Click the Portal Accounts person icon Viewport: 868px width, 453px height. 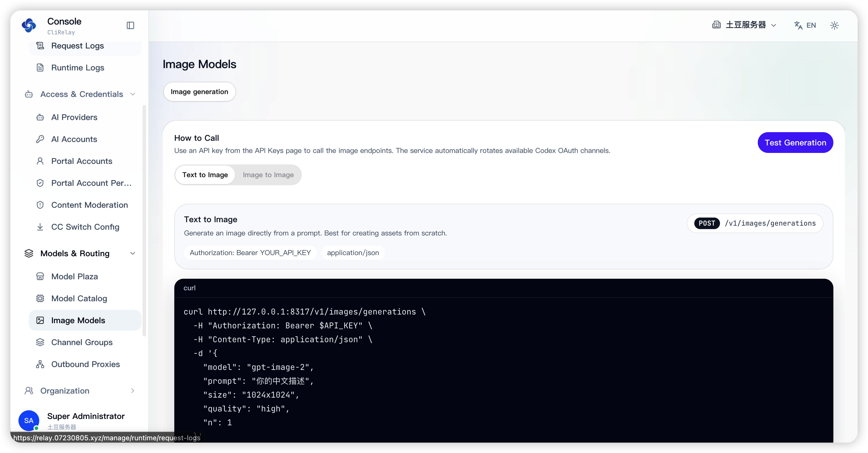click(x=40, y=161)
